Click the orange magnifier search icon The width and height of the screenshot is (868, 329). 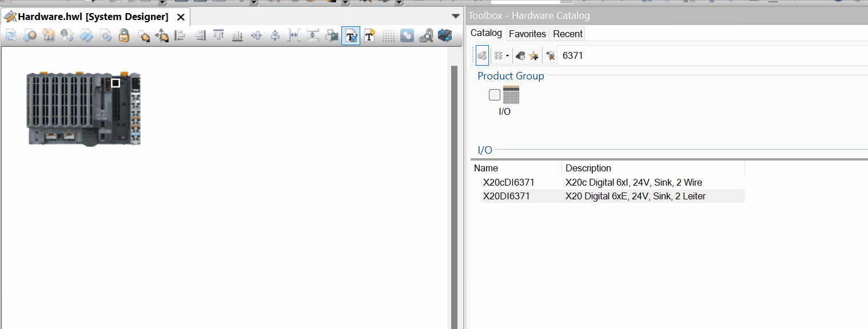pos(30,36)
